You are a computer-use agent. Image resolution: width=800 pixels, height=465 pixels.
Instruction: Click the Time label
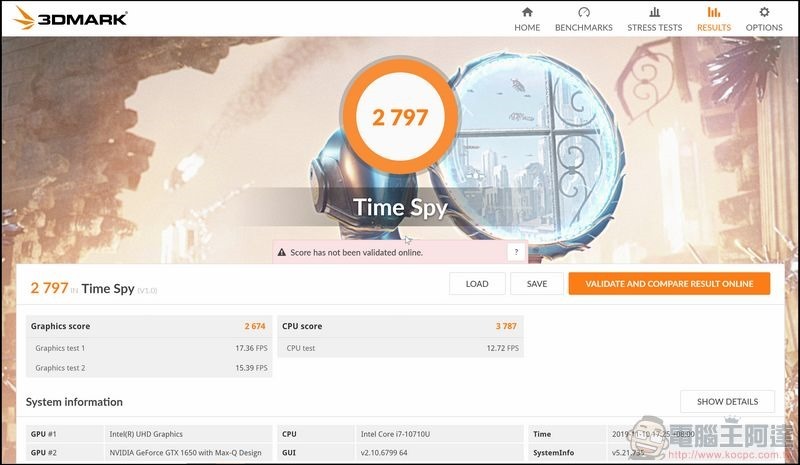[x=542, y=434]
